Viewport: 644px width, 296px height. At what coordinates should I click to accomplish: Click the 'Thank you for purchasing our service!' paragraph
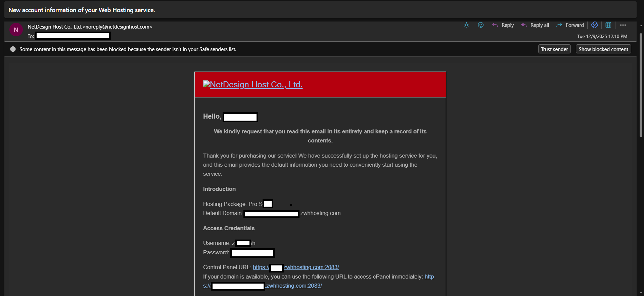(320, 165)
